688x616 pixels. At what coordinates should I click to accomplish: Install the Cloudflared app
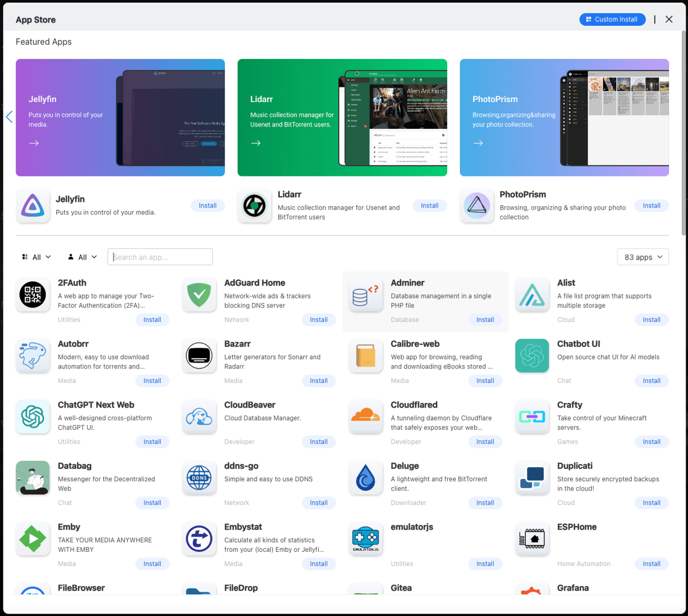485,442
